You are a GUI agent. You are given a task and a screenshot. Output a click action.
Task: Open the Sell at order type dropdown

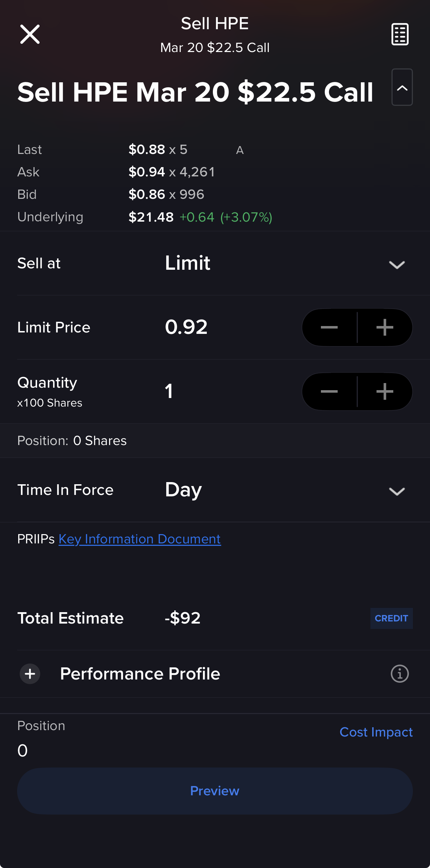click(x=396, y=264)
